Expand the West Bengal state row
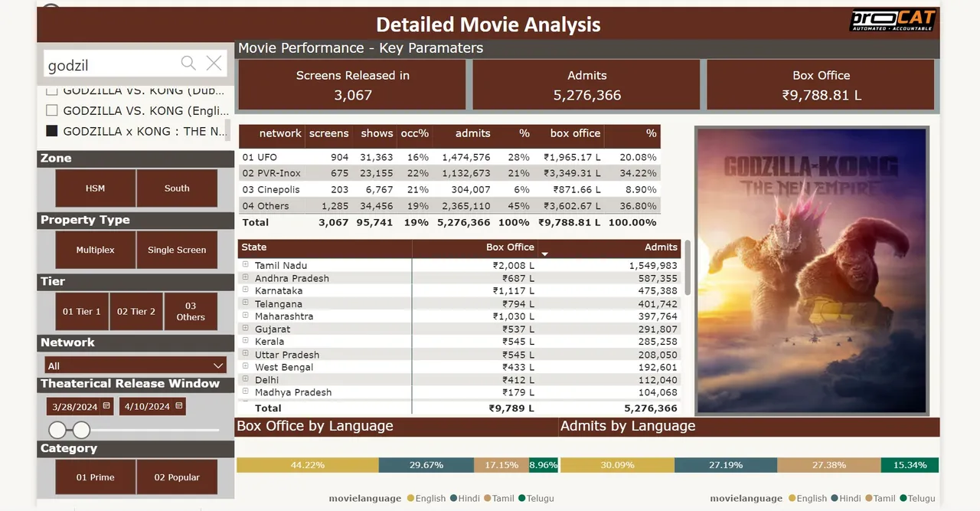 pos(246,367)
